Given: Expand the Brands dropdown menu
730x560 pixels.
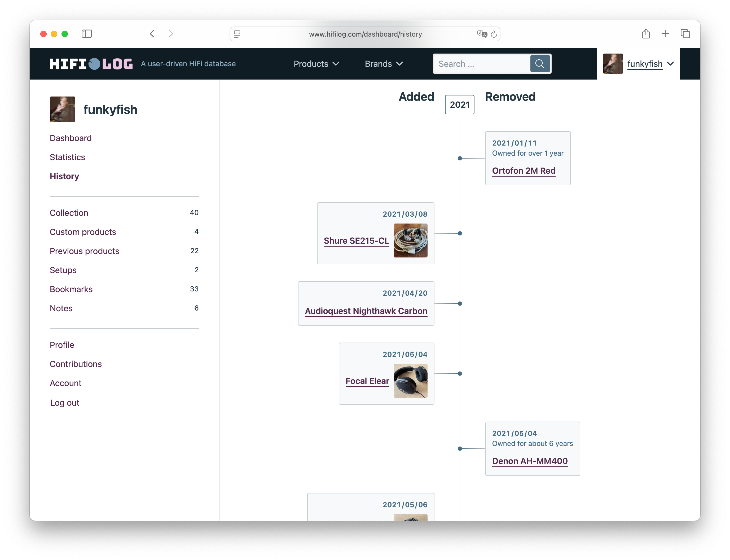Looking at the screenshot, I should pos(384,64).
